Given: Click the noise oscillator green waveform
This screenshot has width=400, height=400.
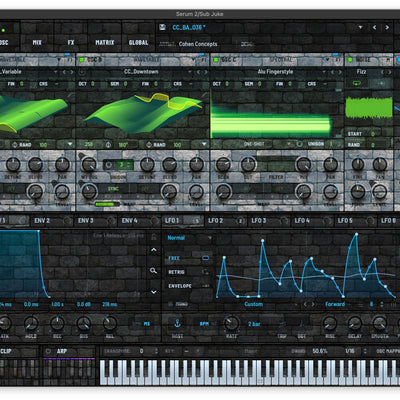Looking at the screenshot, I should click(369, 107).
